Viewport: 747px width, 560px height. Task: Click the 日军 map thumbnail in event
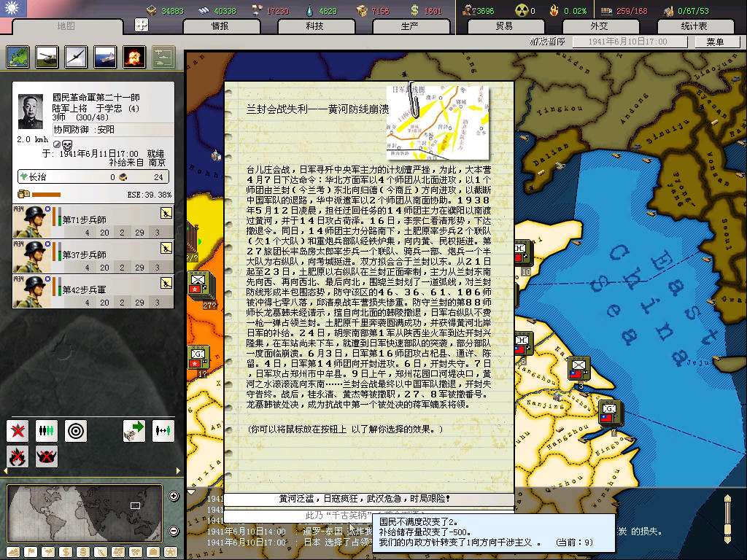click(438, 122)
